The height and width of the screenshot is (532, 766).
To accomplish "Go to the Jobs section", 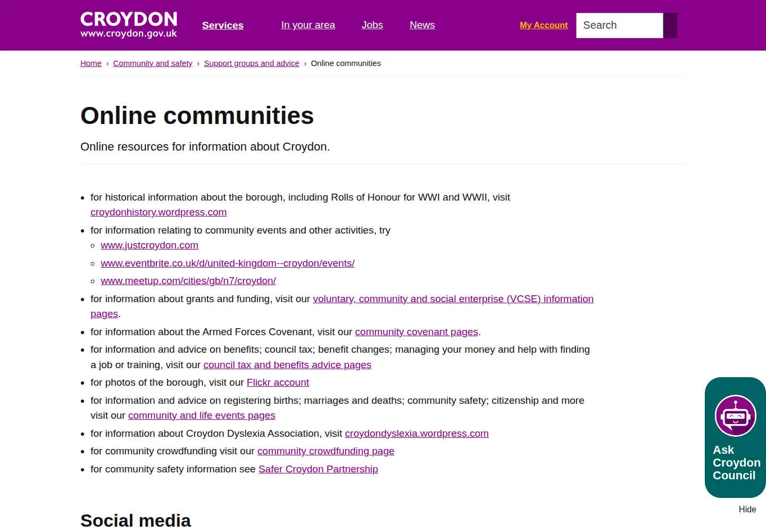I will (x=372, y=25).
